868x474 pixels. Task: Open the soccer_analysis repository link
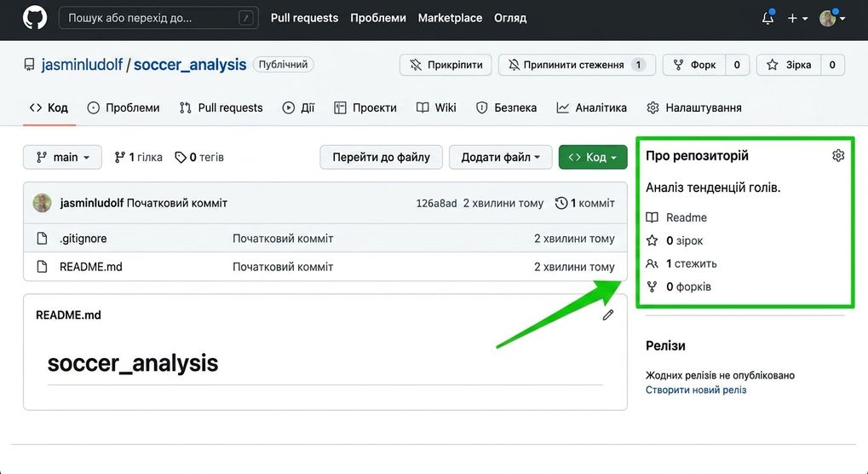[190, 65]
